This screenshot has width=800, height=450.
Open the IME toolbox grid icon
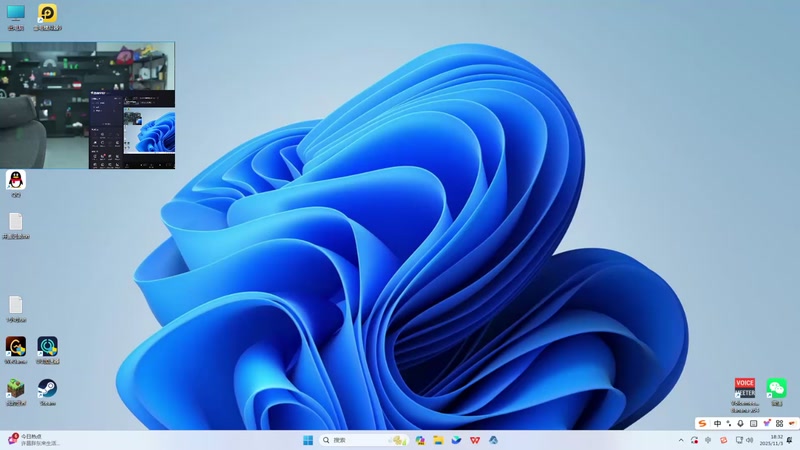pyautogui.click(x=779, y=423)
